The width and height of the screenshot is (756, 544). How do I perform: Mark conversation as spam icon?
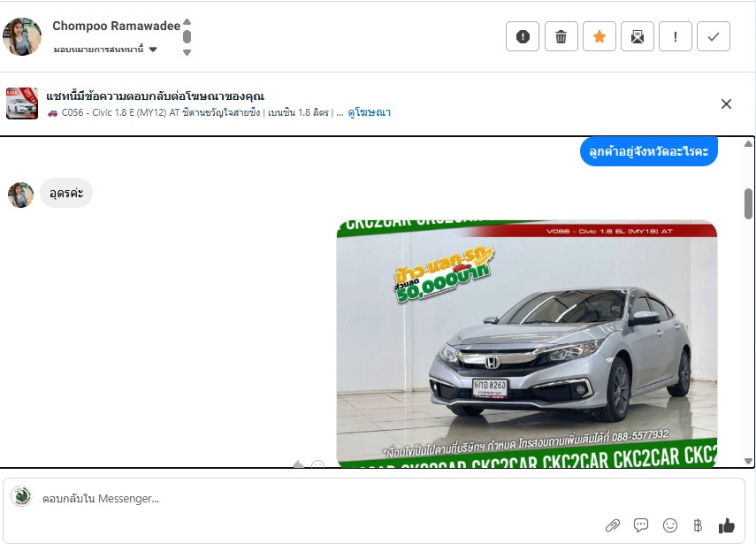click(523, 36)
